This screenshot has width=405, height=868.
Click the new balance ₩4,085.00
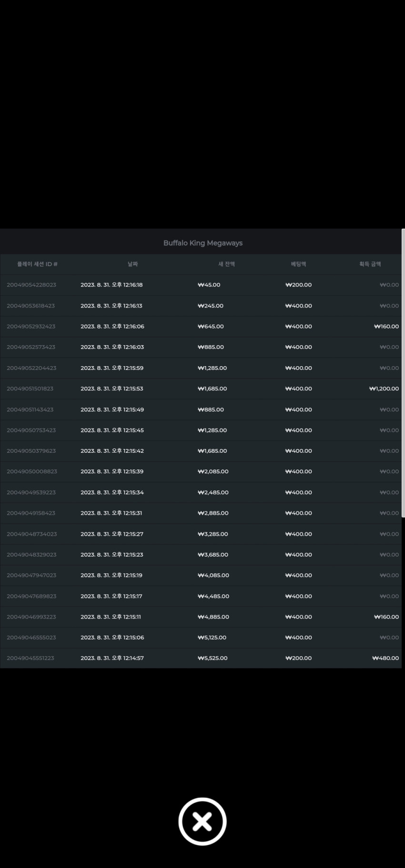213,575
